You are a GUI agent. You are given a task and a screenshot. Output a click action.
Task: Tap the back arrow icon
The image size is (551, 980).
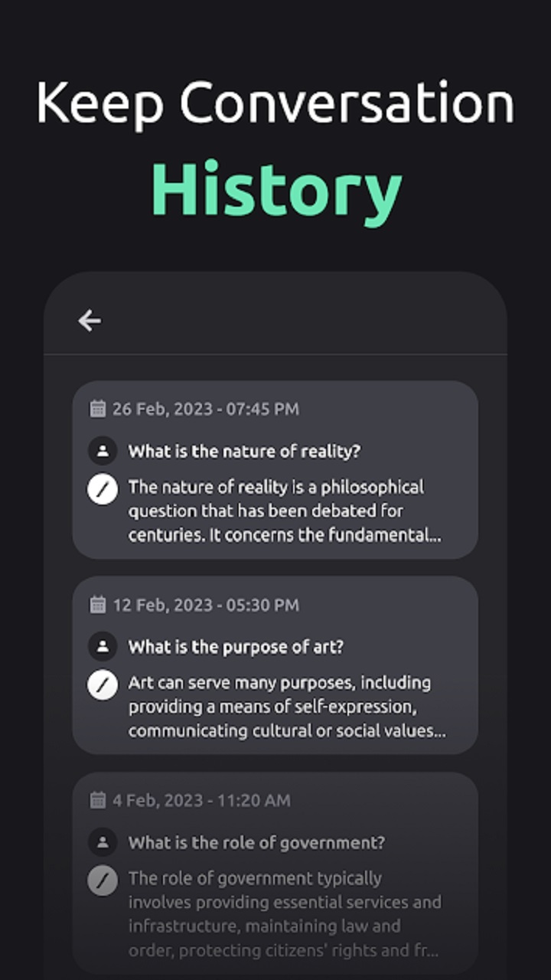(x=90, y=321)
